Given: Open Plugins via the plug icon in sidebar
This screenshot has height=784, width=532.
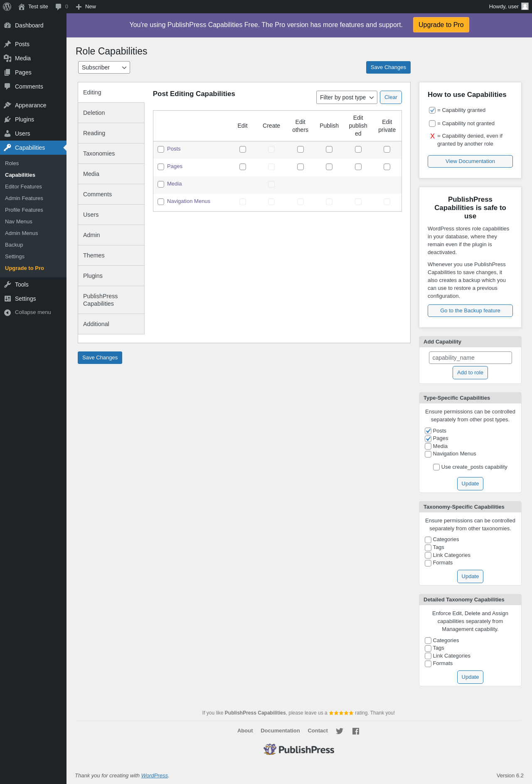Looking at the screenshot, I should coord(7,119).
